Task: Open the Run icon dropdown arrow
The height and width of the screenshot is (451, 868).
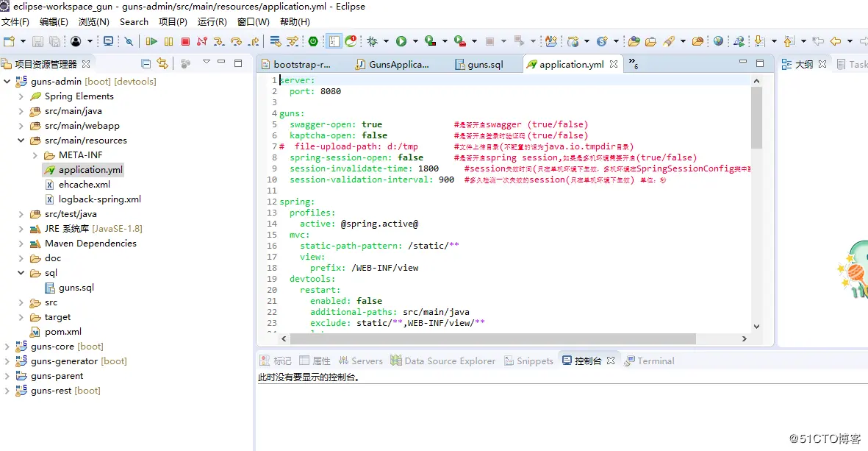Action: tap(415, 41)
